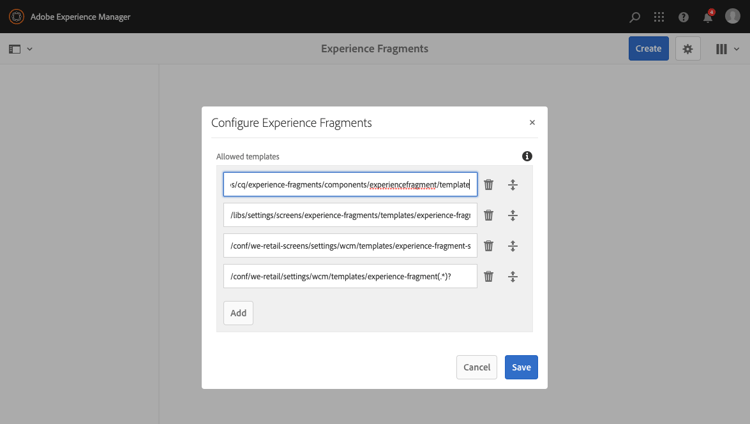The image size is (750, 424).
Task: Delete the /conf/we-retail-screens template row
Action: pos(488,246)
